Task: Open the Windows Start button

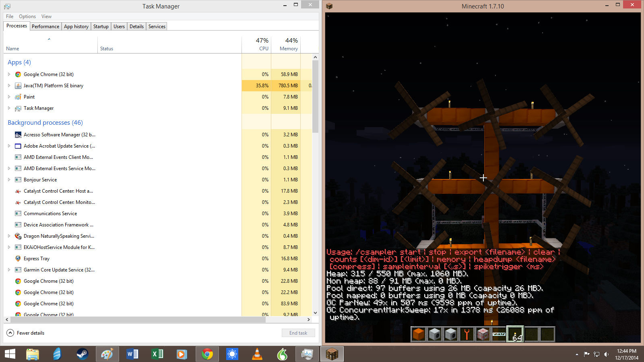Action: 10,354
